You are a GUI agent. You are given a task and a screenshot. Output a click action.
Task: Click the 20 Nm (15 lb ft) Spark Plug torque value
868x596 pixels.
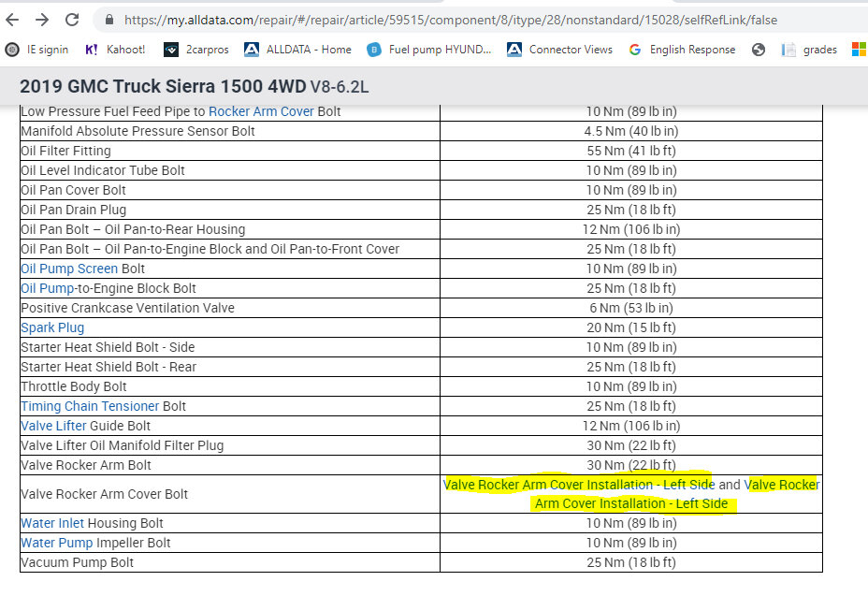tap(631, 327)
